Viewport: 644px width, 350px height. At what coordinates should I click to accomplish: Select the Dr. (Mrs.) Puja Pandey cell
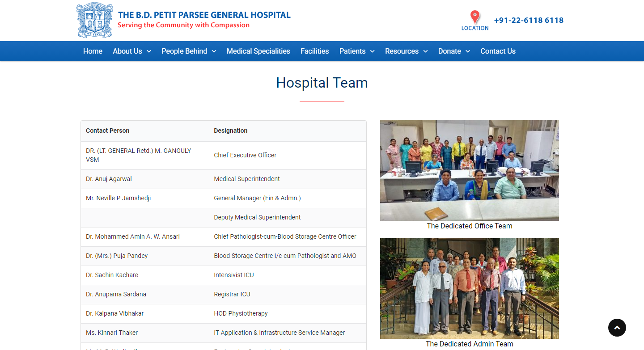point(145,256)
